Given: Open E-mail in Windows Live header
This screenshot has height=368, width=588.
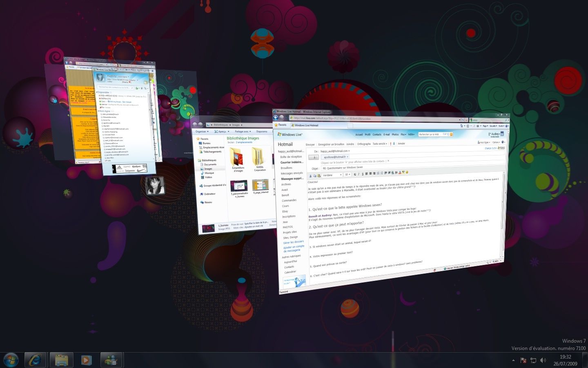Looking at the screenshot, I should [x=387, y=135].
